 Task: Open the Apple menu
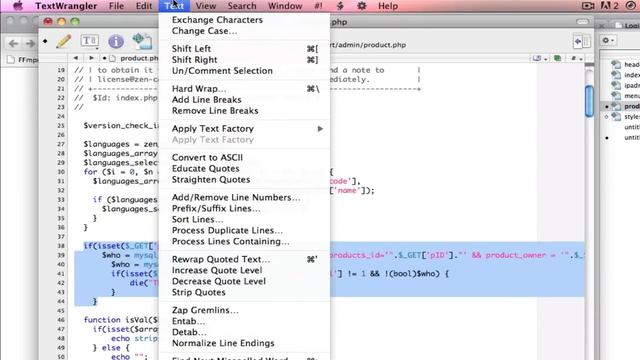click(18, 6)
